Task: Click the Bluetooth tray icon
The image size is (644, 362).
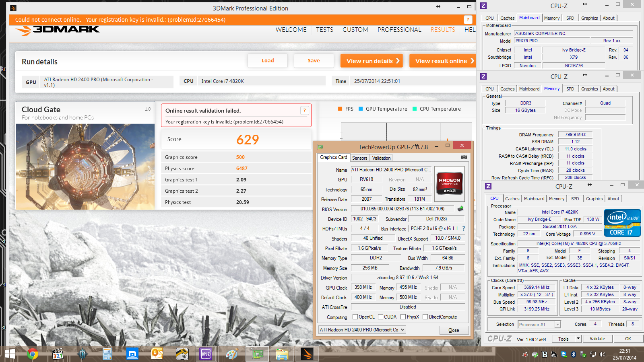Action: pos(574,354)
